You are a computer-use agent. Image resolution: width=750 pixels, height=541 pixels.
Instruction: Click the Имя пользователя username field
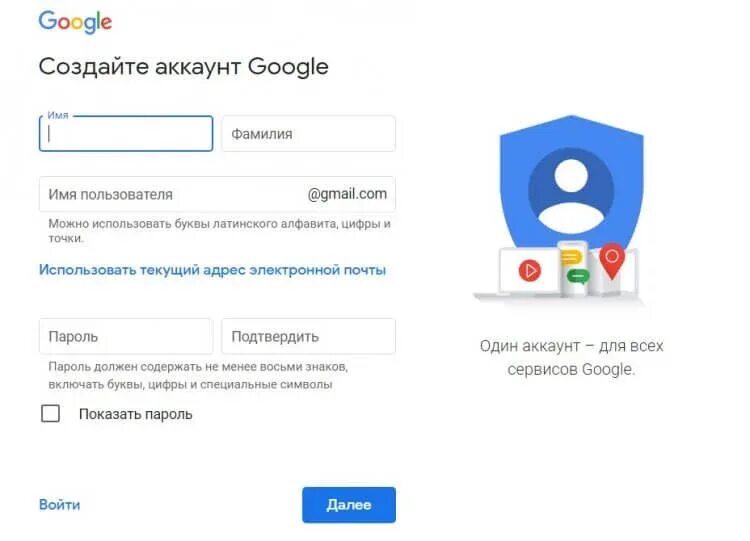[x=217, y=194]
